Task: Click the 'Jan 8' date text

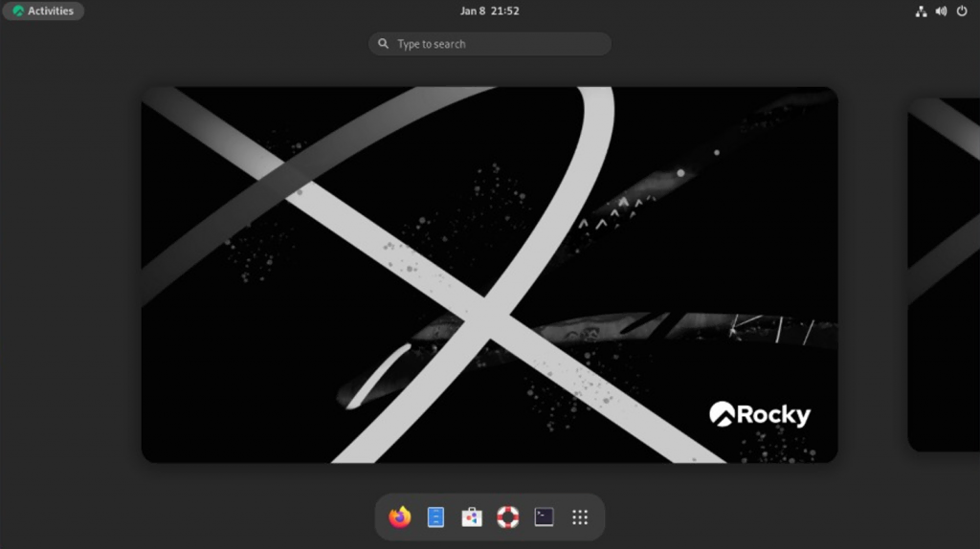Action: [x=473, y=11]
